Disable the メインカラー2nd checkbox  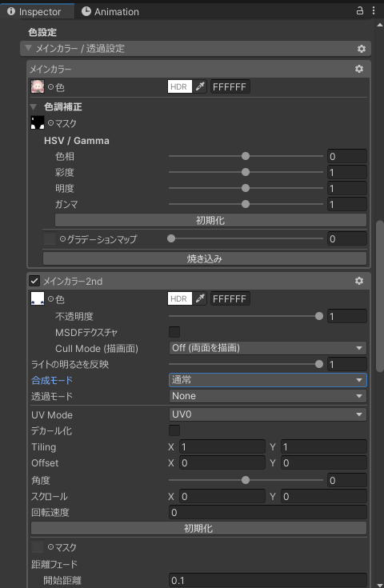click(34, 281)
